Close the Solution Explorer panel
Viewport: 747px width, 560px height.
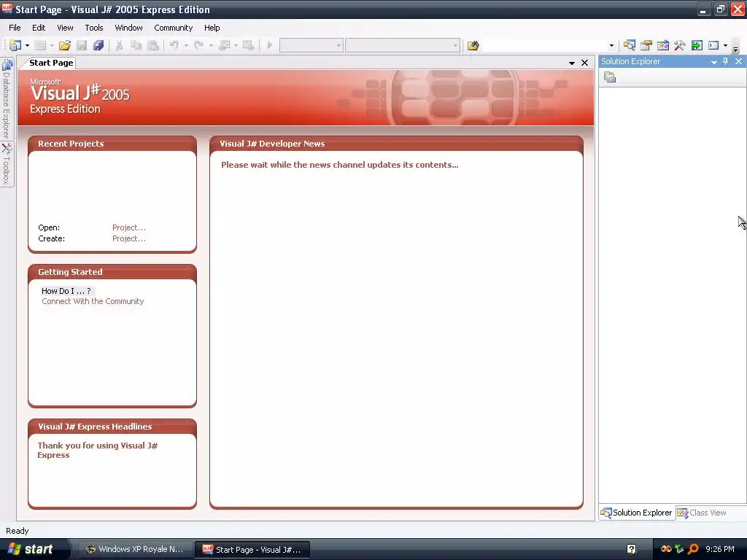[738, 61]
